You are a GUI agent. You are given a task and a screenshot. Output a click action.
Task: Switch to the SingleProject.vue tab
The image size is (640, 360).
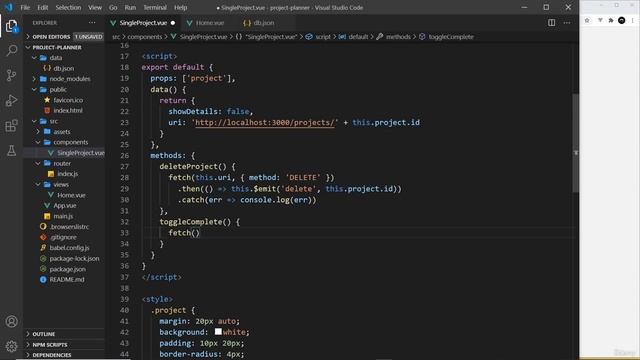pyautogui.click(x=143, y=23)
